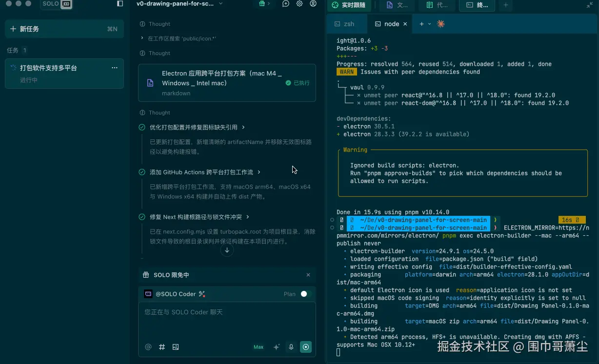Stop generation with the stop button
Viewport: 599px width, 364px height.
[x=306, y=347]
